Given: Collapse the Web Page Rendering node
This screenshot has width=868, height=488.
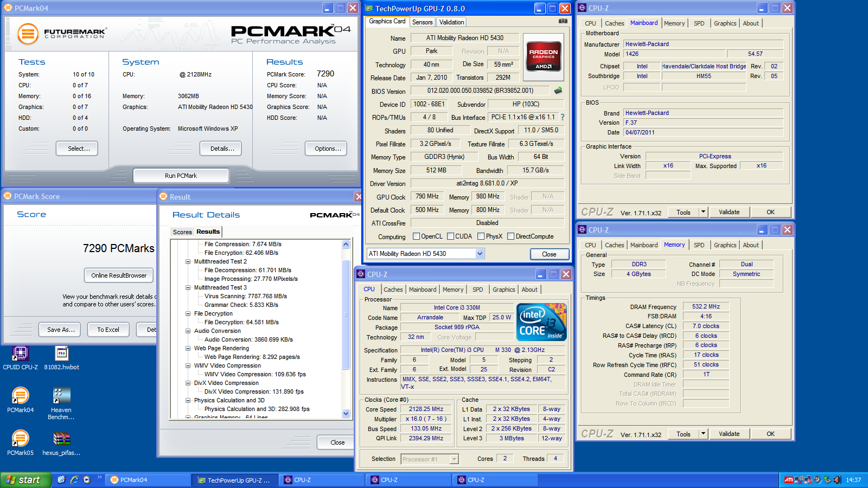Looking at the screenshot, I should pyautogui.click(x=188, y=348).
